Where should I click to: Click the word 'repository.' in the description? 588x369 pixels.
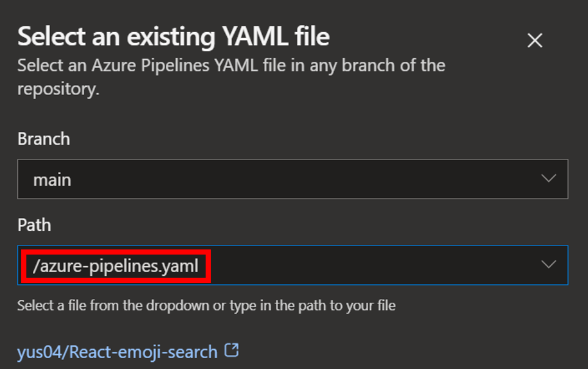click(x=58, y=89)
